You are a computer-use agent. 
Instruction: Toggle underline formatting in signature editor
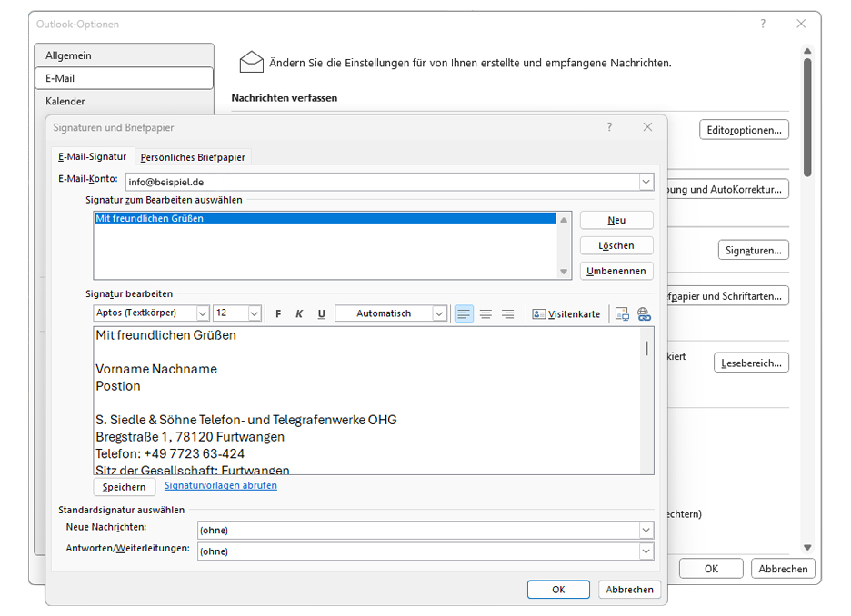321,314
